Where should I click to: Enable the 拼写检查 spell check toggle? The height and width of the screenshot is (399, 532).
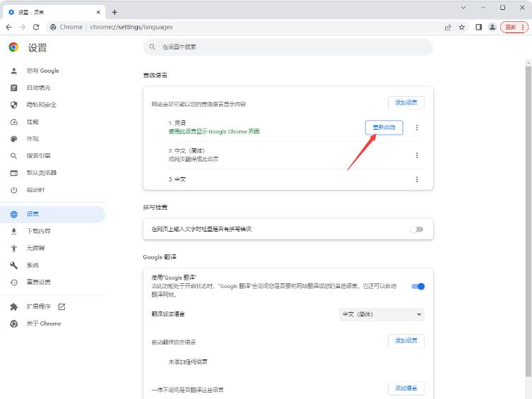416,229
